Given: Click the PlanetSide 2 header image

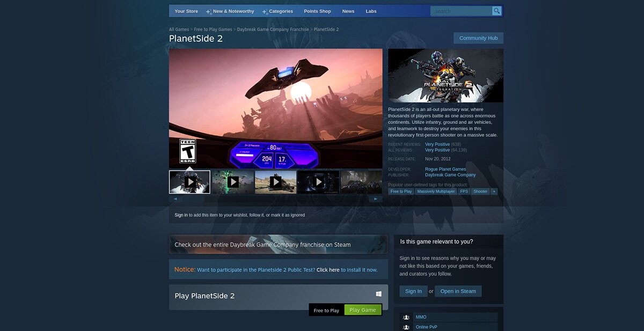Looking at the screenshot, I should click(445, 76).
